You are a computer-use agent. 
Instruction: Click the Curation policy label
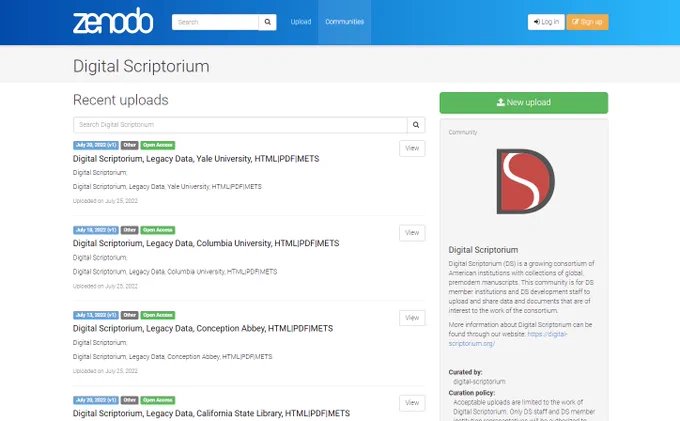click(x=471, y=393)
